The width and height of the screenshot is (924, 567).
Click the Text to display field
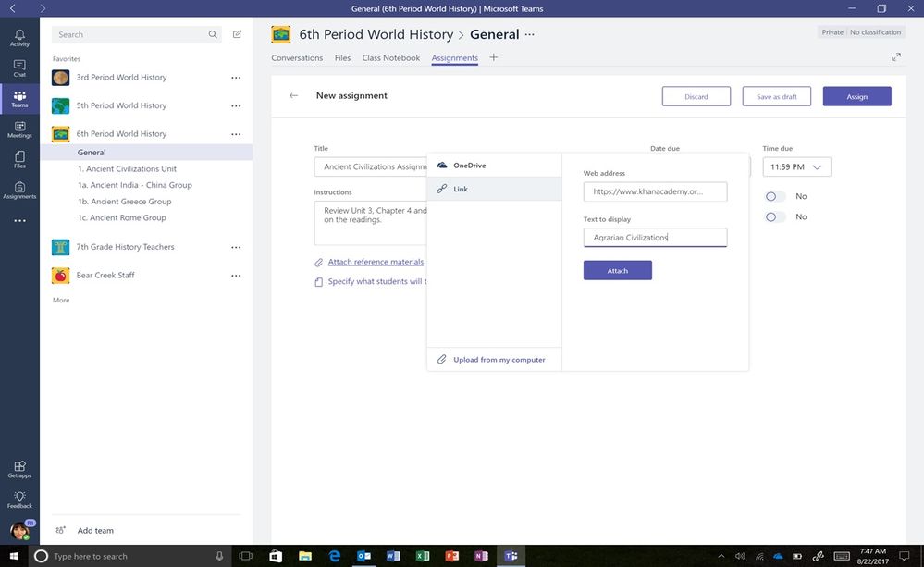pos(655,238)
